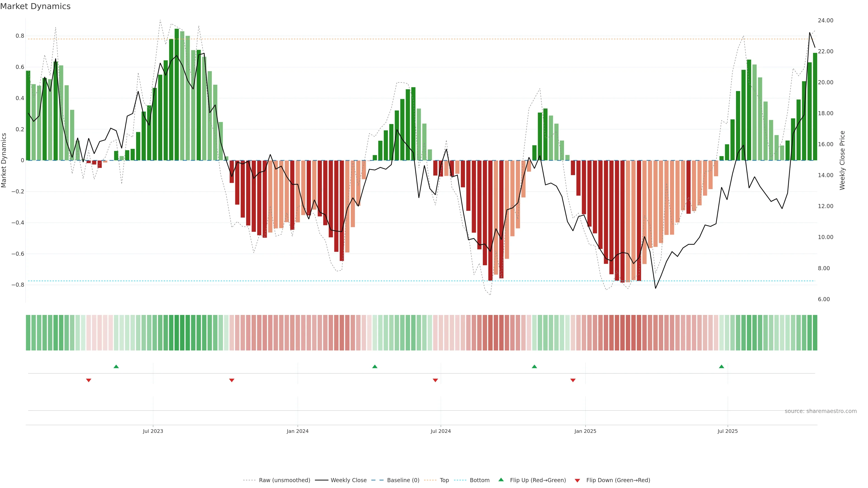
Task: Toggle the Flip Down (Green→Red) legend item
Action: coord(618,480)
